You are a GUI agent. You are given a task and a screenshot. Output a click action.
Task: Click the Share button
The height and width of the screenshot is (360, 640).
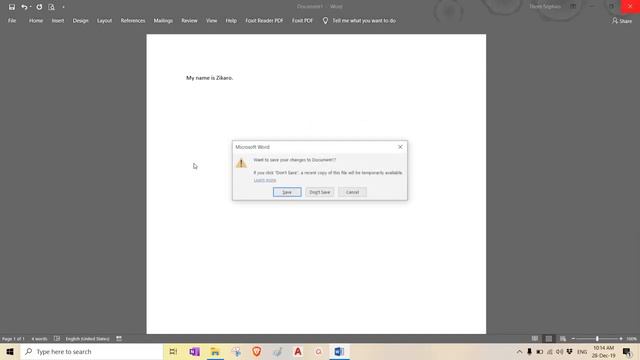621,20
